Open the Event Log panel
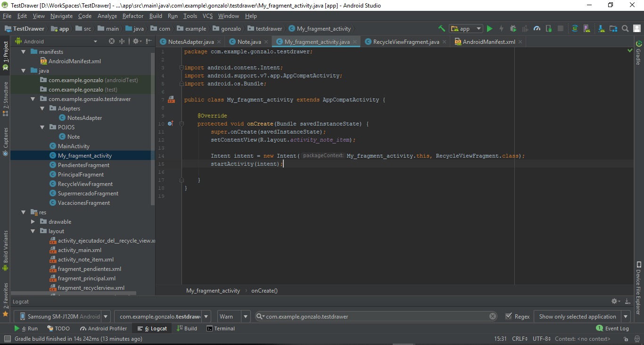This screenshot has width=644, height=345. pos(617,328)
